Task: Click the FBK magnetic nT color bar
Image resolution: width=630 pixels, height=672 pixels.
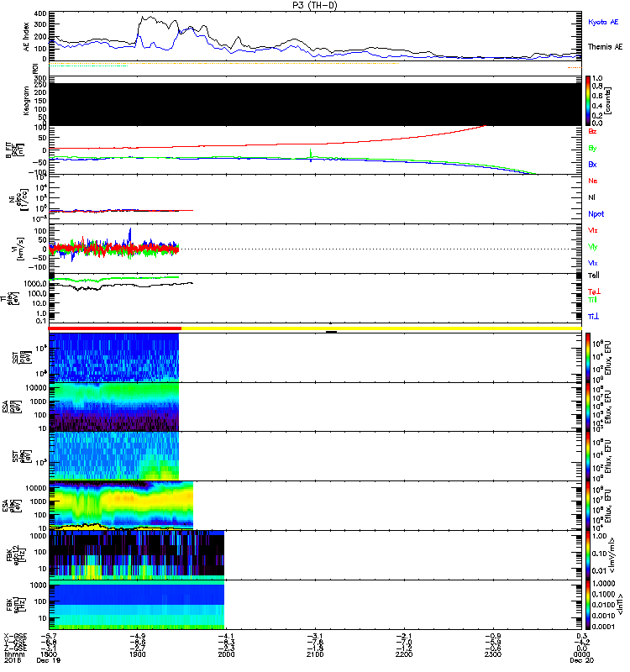Action: coord(588,605)
